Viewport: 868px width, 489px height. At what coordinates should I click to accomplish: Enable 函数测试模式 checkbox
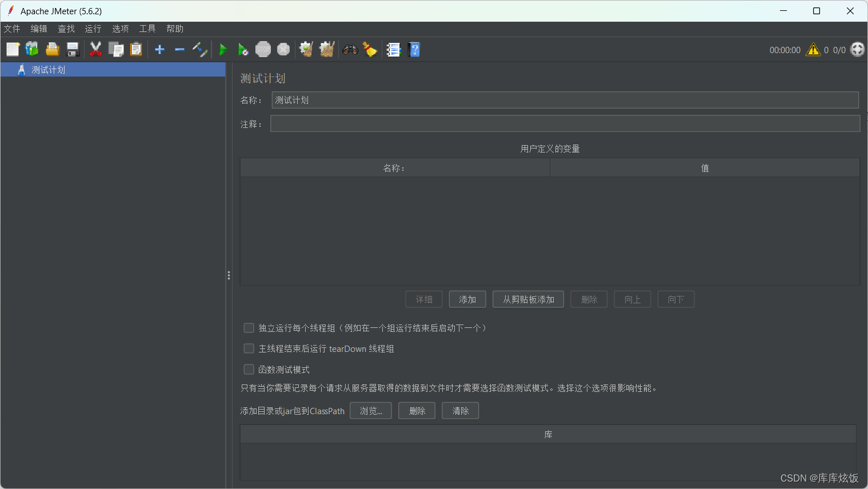click(x=249, y=369)
